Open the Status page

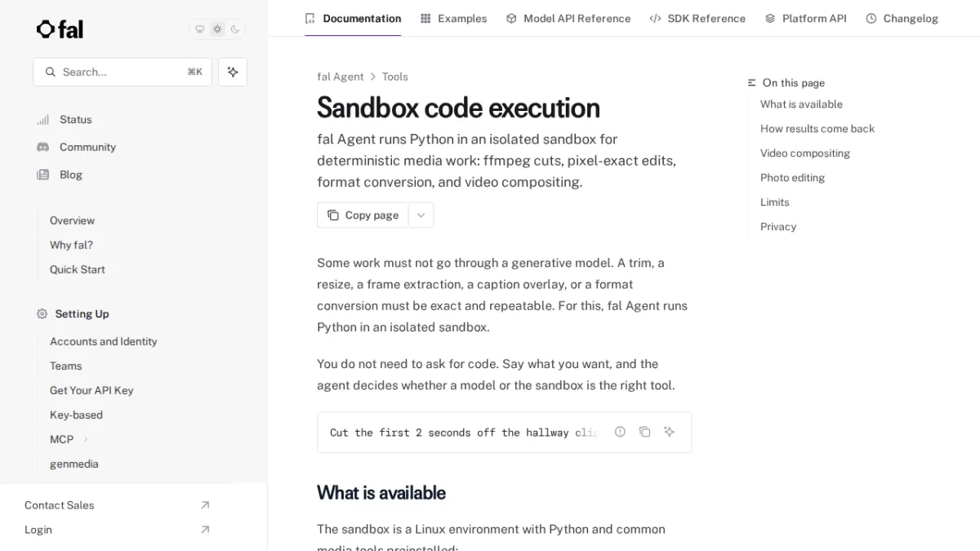(76, 119)
